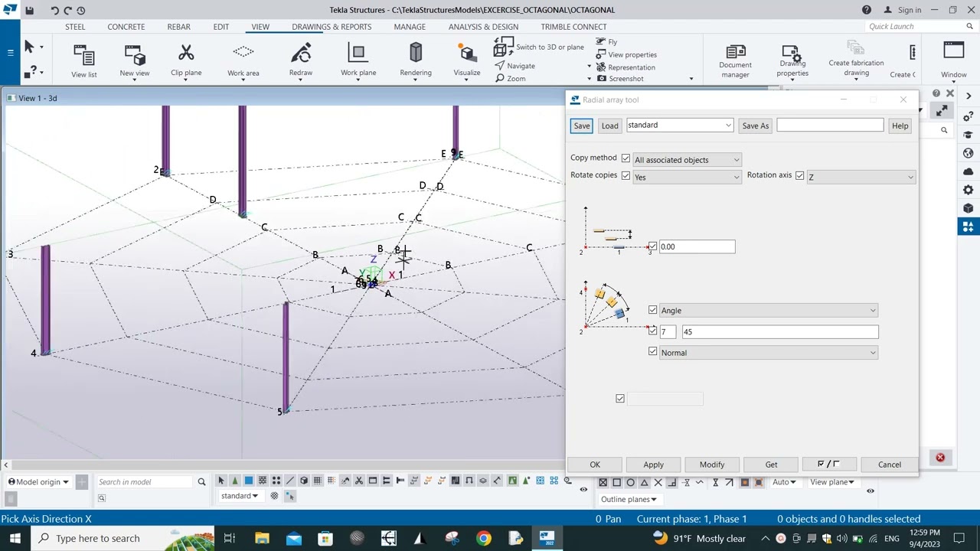Expand the All associated objects dropdown
The width and height of the screenshot is (980, 551).
[x=687, y=160]
